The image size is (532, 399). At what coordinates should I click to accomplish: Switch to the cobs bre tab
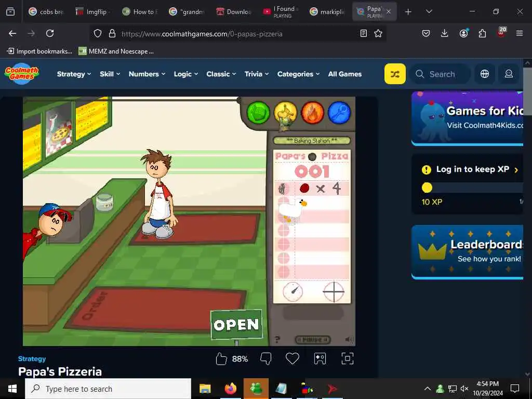tap(46, 12)
